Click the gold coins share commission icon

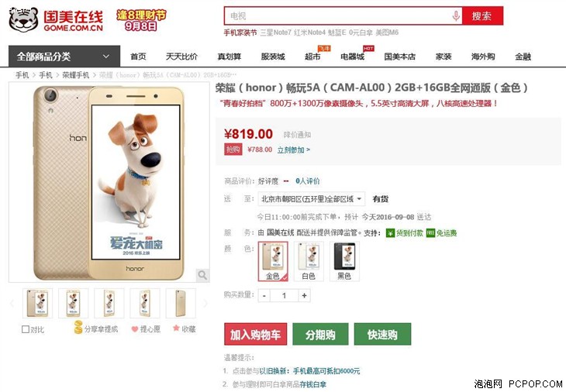pos(78,327)
